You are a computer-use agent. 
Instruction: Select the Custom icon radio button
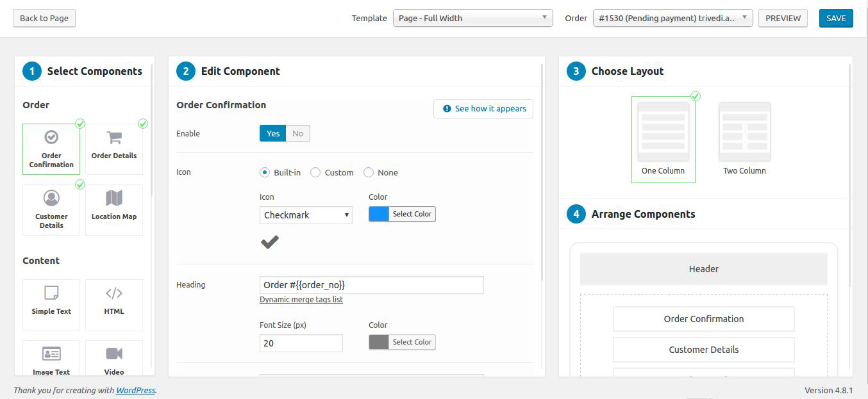click(315, 172)
